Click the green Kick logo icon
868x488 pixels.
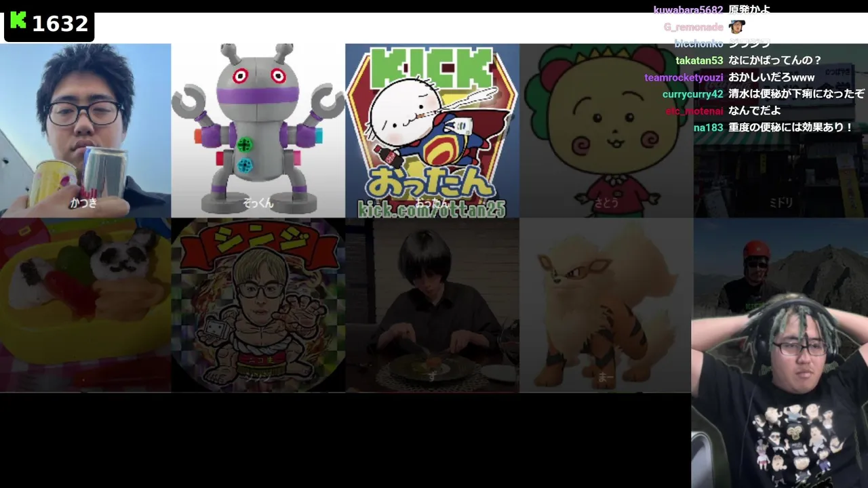pyautogui.click(x=18, y=22)
